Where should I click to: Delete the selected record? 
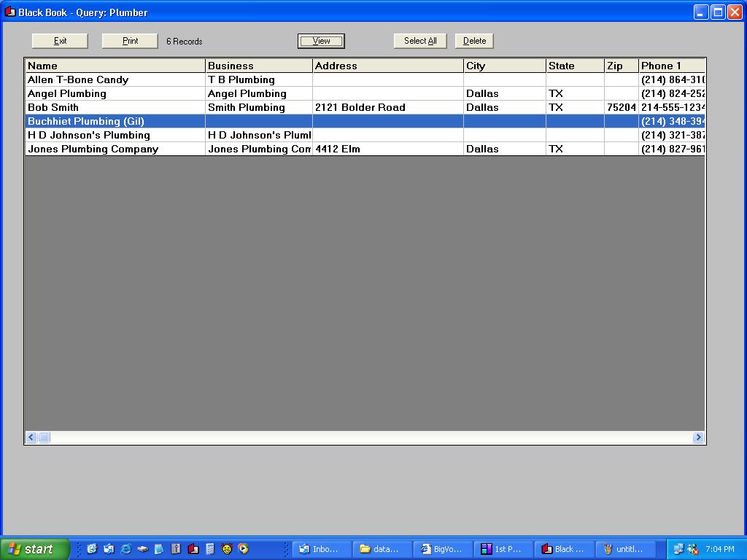474,41
